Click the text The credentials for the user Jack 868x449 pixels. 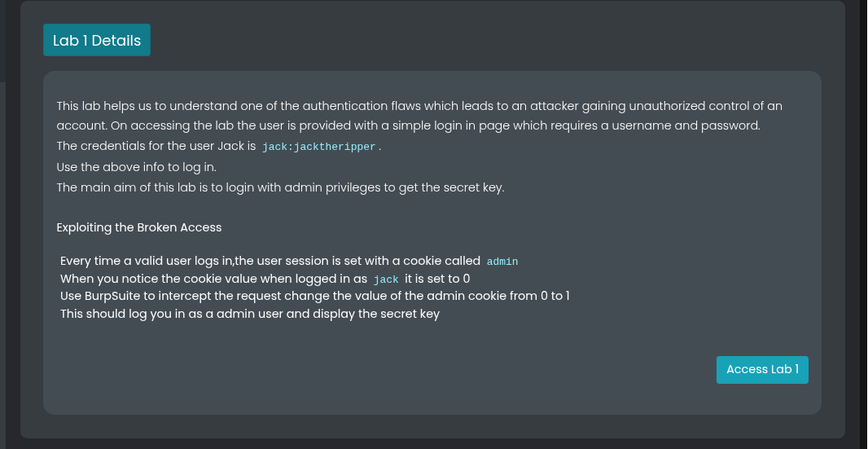click(x=156, y=147)
